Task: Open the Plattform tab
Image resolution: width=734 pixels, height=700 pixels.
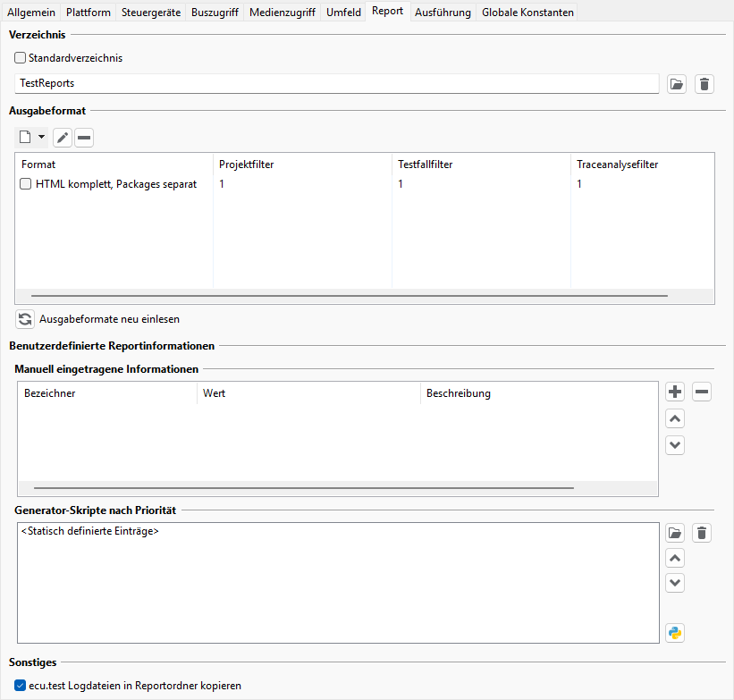Action: (89, 13)
